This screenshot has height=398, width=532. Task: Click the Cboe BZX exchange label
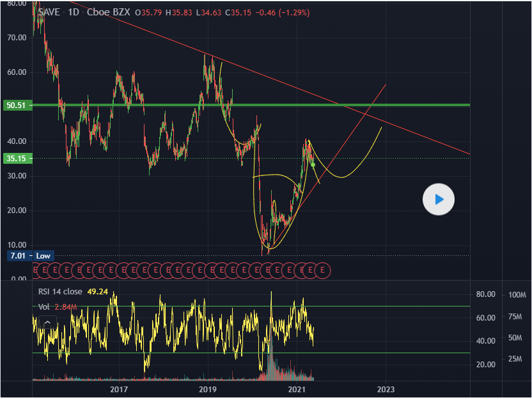[108, 13]
